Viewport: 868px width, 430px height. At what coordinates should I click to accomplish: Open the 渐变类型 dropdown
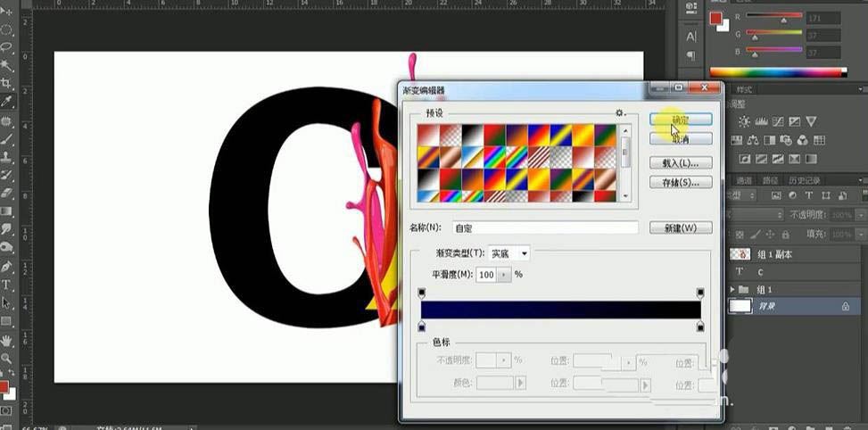tap(508, 254)
